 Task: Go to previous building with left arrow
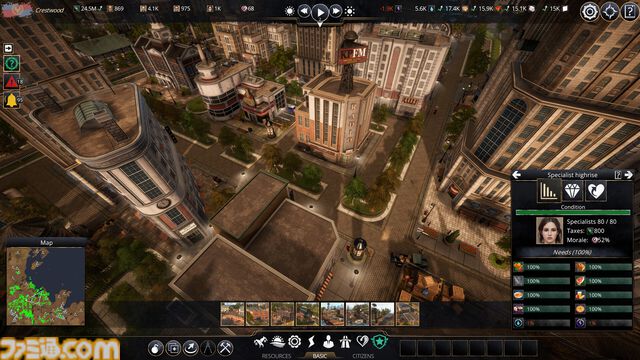tap(517, 175)
